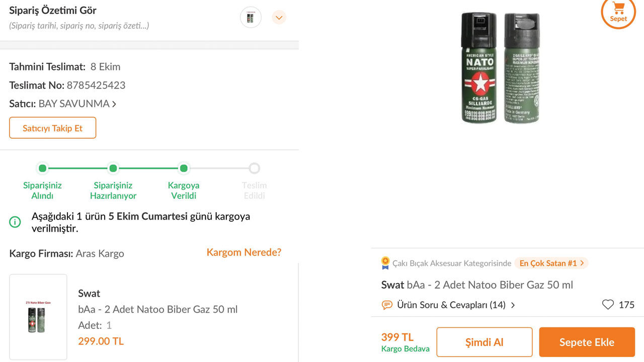Click the large NATO spray product image

pos(501,68)
